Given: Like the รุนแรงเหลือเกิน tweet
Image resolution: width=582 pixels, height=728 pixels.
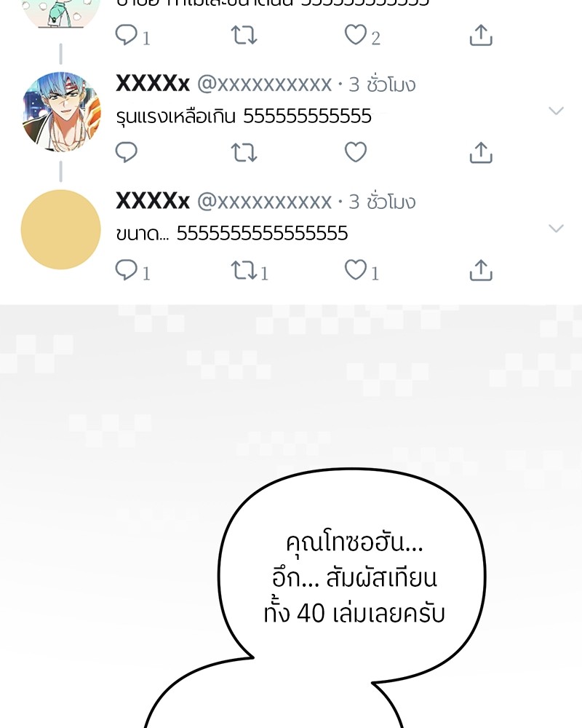Looking at the screenshot, I should 356,152.
